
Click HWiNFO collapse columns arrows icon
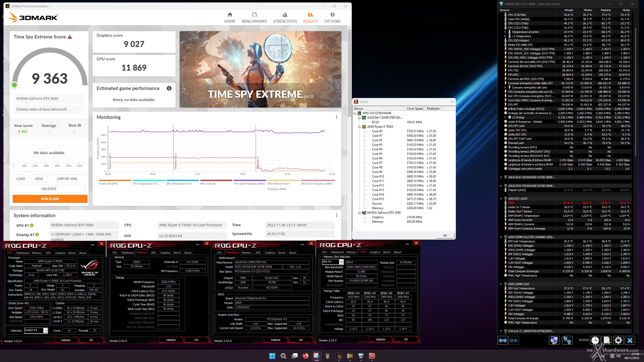click(x=514, y=340)
